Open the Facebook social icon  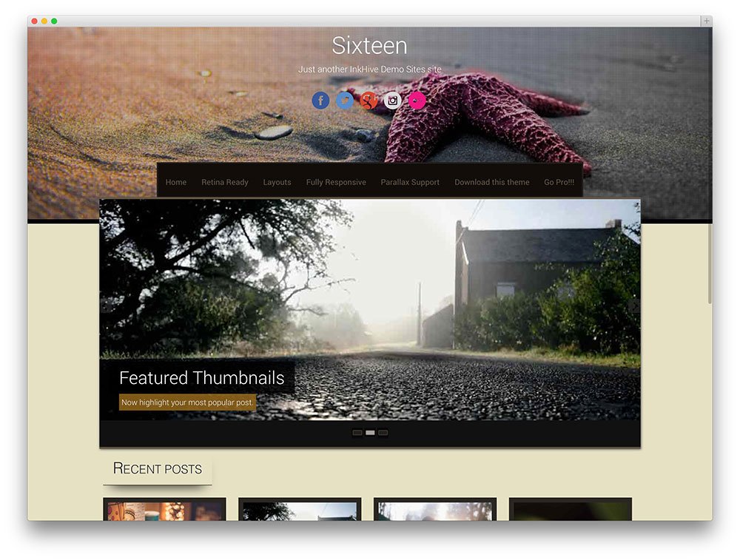click(320, 101)
